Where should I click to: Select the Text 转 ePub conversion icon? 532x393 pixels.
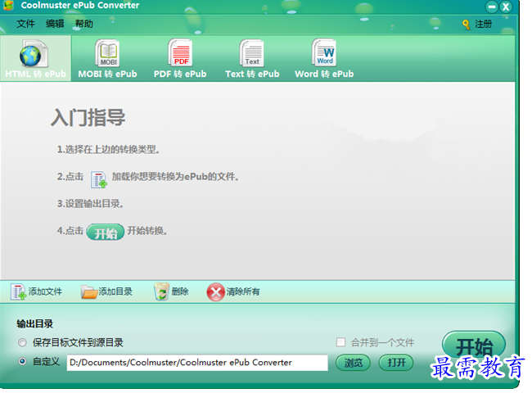(252, 52)
